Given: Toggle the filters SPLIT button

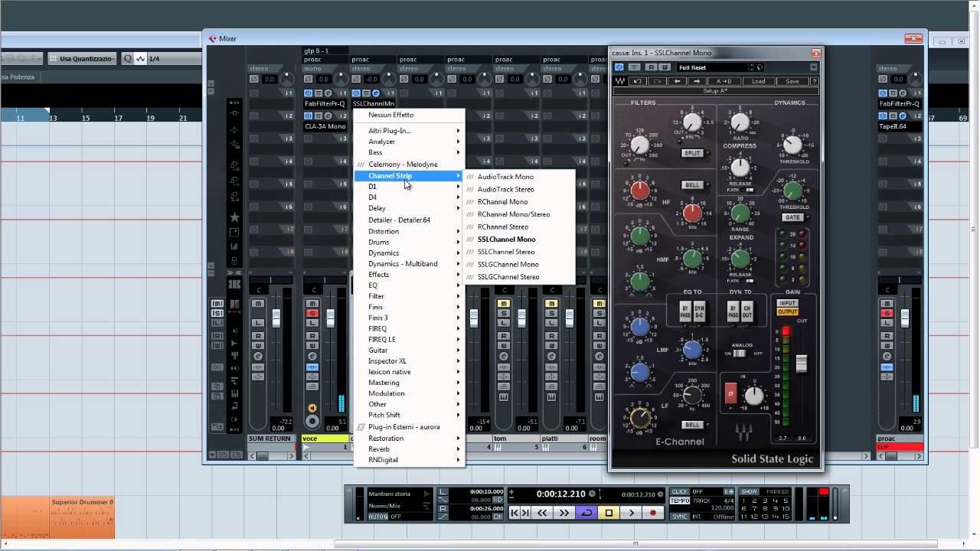Looking at the screenshot, I should point(692,153).
